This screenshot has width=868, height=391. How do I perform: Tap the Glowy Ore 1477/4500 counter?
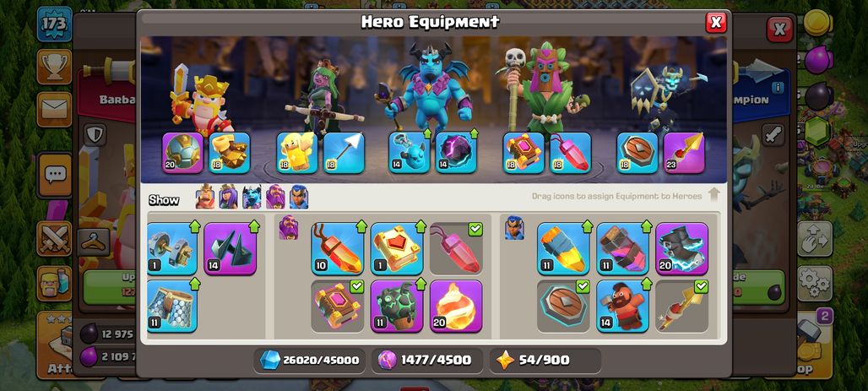coord(426,361)
